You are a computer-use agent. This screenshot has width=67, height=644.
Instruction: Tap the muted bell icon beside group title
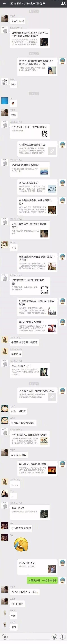(44, 4)
